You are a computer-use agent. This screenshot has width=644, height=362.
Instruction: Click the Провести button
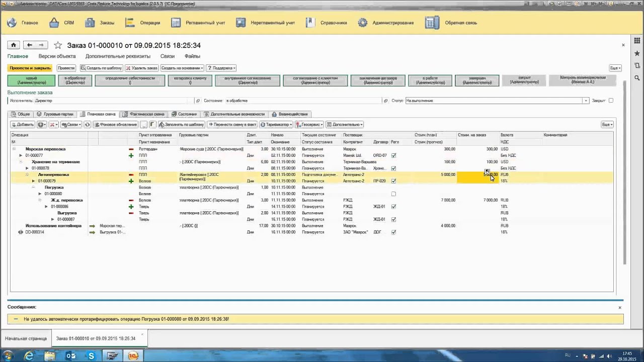click(x=66, y=68)
